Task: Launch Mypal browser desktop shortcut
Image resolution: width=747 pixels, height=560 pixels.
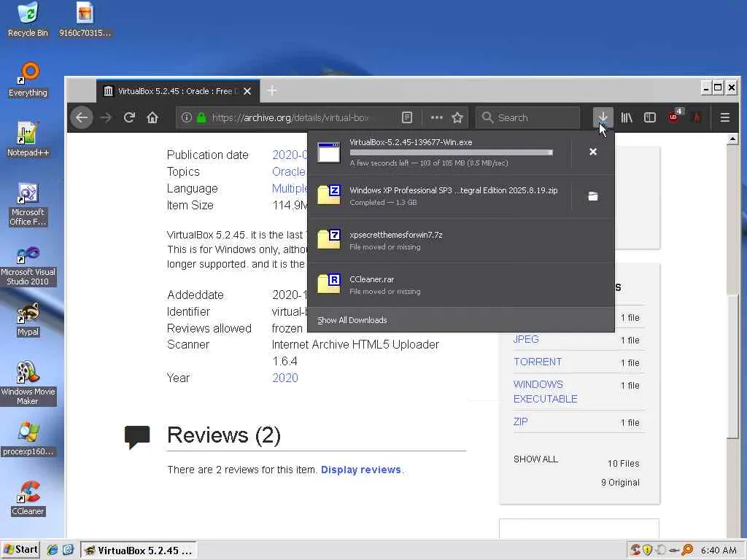Action: 28,319
